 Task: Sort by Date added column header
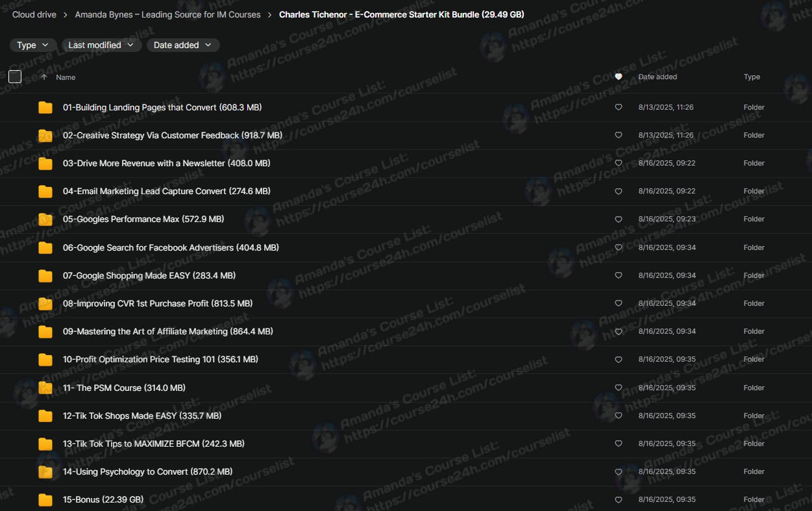(658, 77)
